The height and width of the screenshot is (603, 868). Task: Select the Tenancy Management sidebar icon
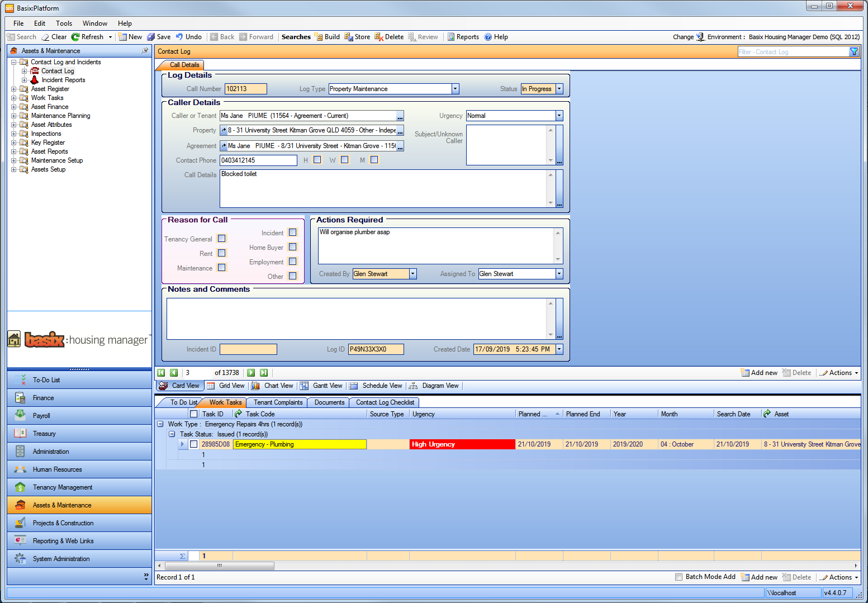[x=20, y=487]
